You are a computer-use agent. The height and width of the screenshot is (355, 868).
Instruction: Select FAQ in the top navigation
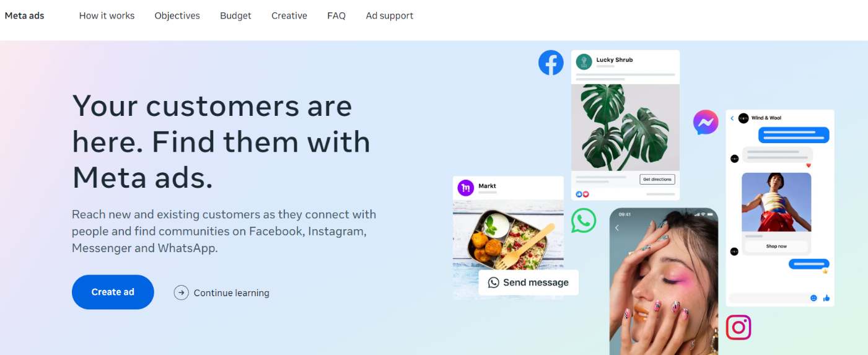336,15
